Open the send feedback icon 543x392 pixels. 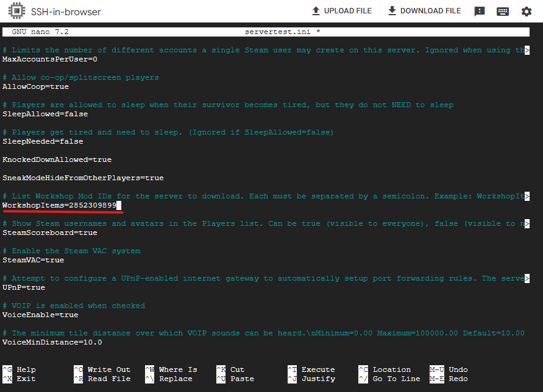coord(479,12)
